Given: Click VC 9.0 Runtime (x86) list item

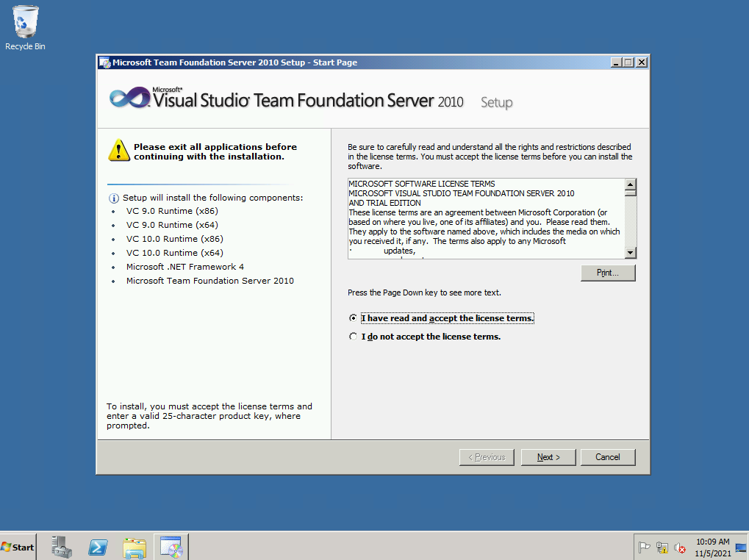Looking at the screenshot, I should point(172,211).
